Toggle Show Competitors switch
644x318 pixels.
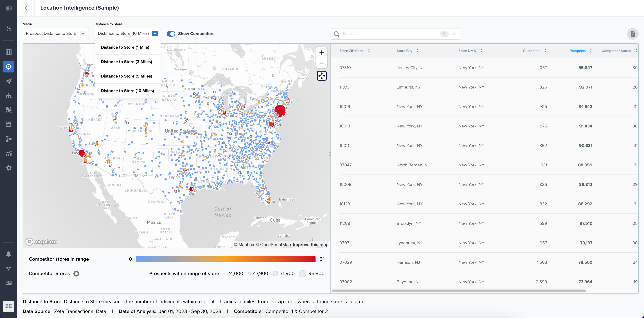171,34
